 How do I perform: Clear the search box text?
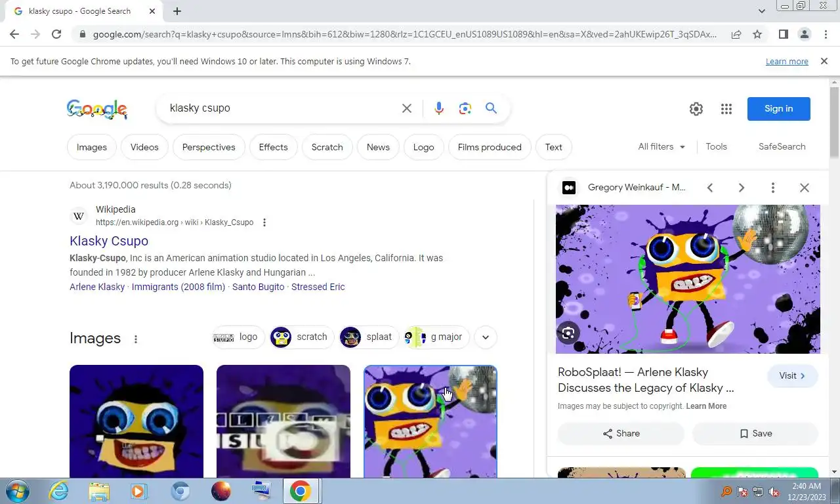pos(407,108)
